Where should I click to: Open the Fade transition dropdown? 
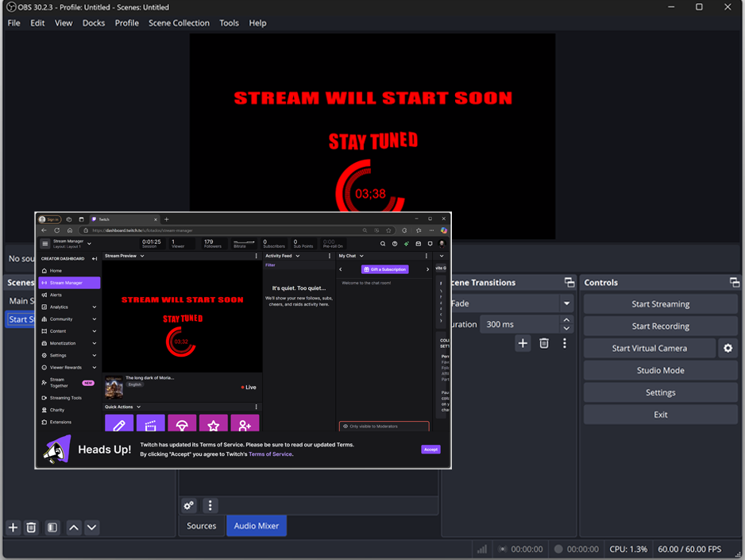(566, 303)
